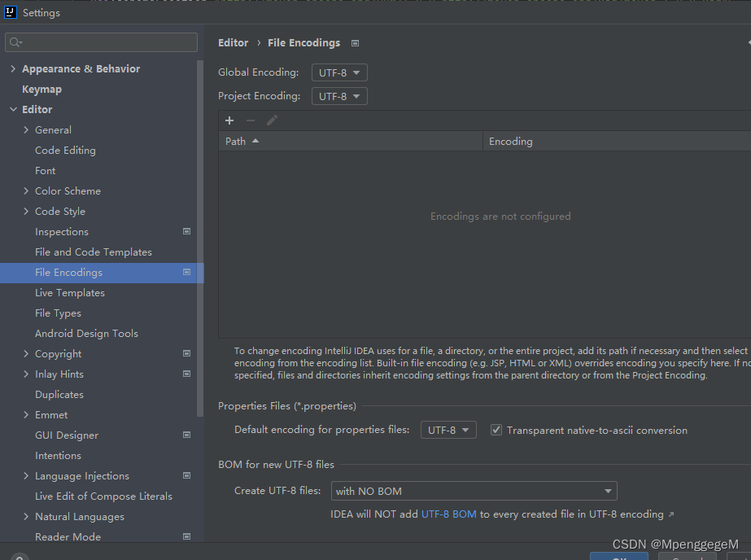Toggle Transparent native-to-ascii conversion checkbox
Screen dimensions: 751x560
(496, 430)
